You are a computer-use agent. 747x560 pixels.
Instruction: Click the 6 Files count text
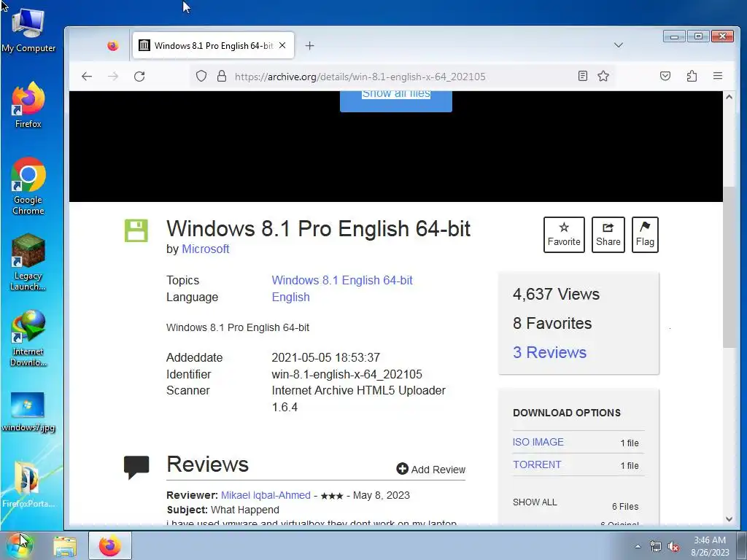tap(625, 507)
